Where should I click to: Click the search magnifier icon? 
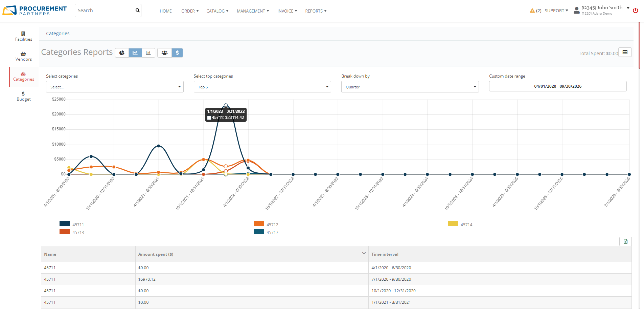(x=137, y=10)
